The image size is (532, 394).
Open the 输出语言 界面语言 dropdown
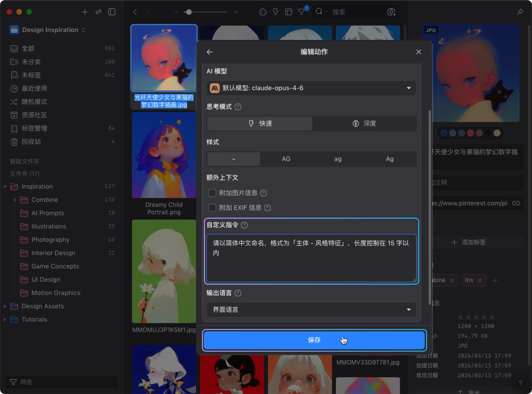click(x=311, y=310)
